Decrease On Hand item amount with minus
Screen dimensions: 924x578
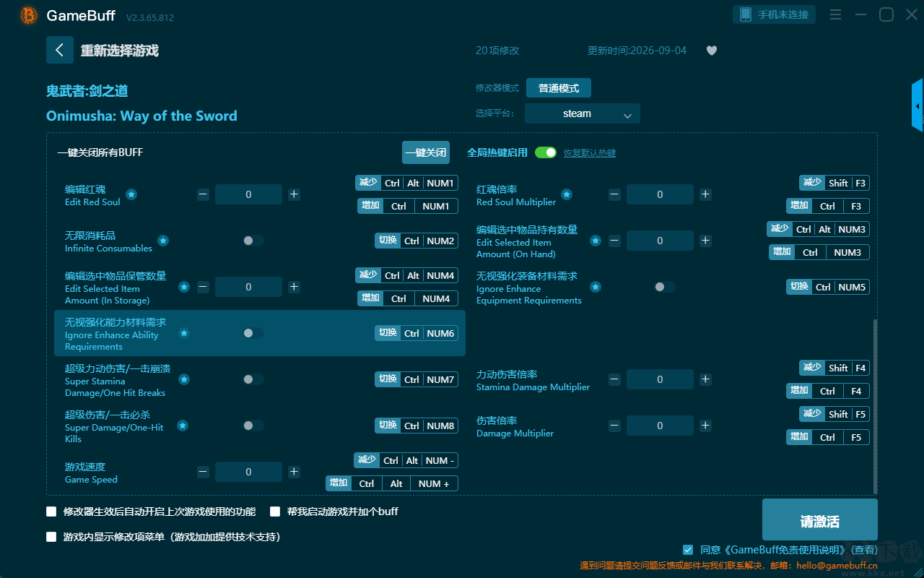[614, 241]
